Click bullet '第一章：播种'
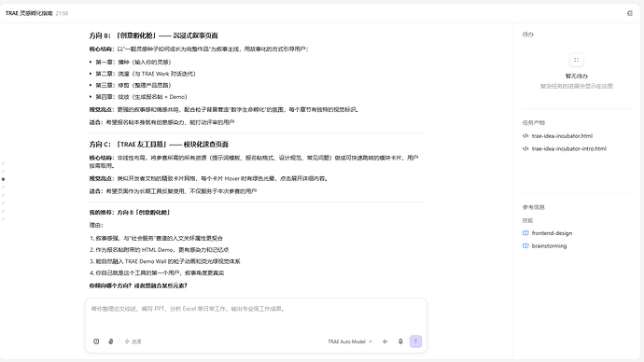The image size is (644, 362). [133, 62]
